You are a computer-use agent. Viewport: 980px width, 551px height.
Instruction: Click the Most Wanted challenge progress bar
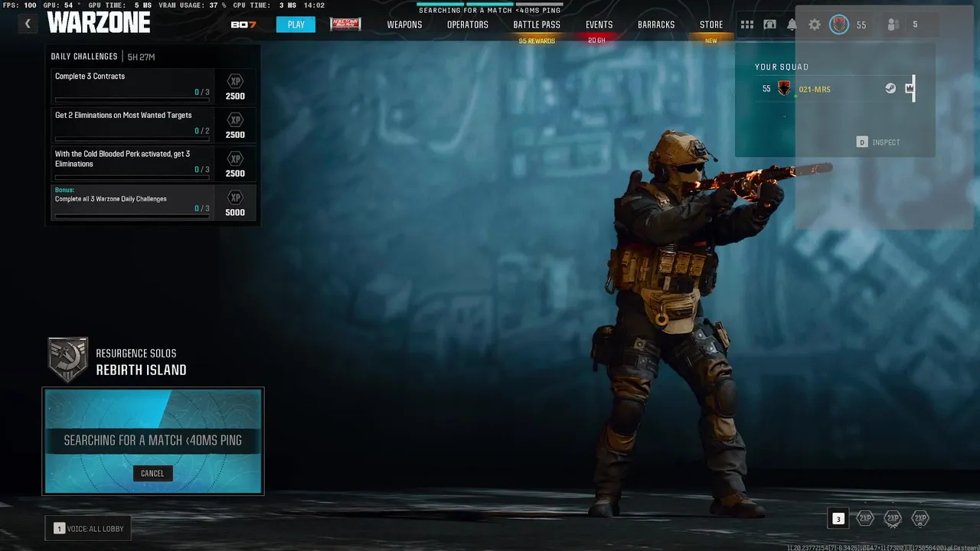click(x=132, y=139)
